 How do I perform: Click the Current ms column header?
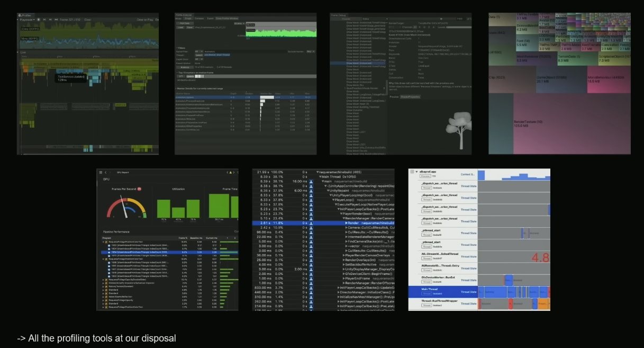point(212,238)
